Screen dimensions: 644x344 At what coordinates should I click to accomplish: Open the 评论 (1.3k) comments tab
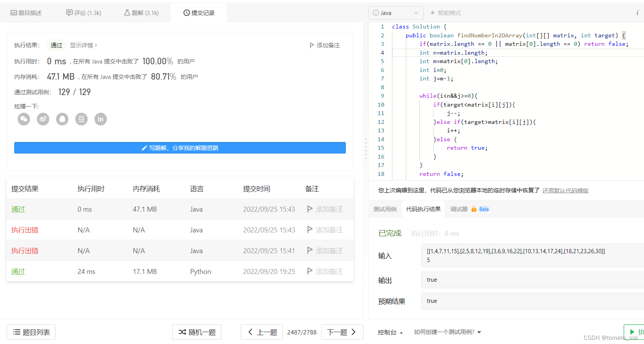coord(84,13)
